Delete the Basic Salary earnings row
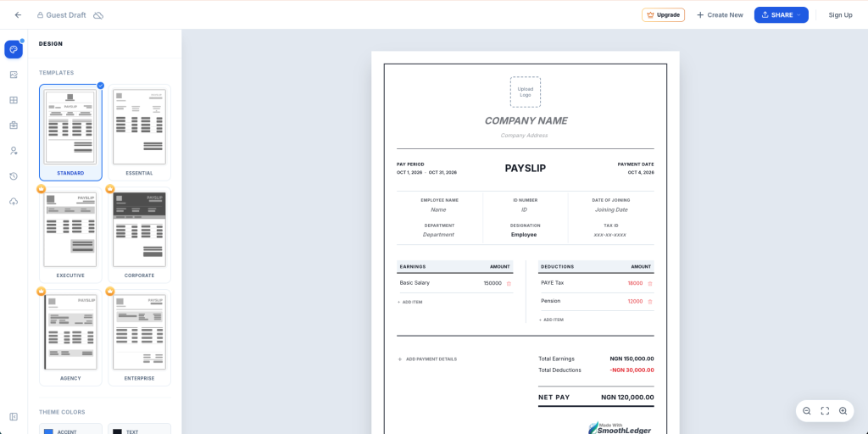This screenshot has width=868, height=434. click(x=509, y=283)
